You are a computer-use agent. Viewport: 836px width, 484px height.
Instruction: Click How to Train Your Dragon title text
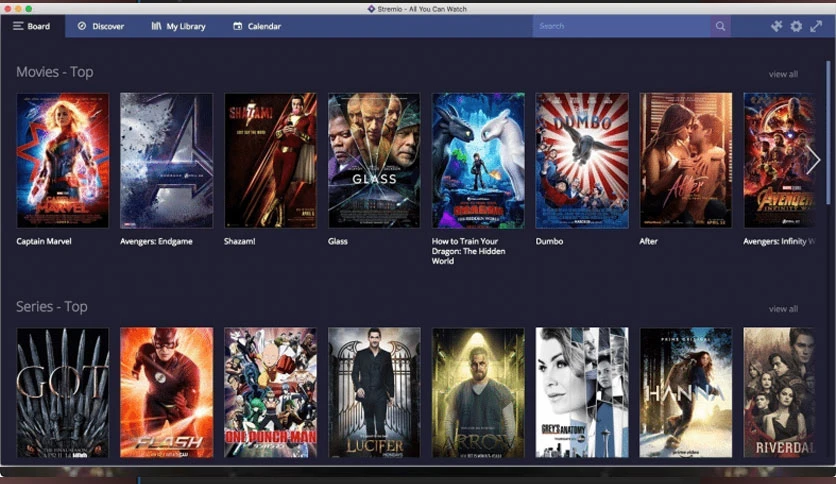[468, 251]
